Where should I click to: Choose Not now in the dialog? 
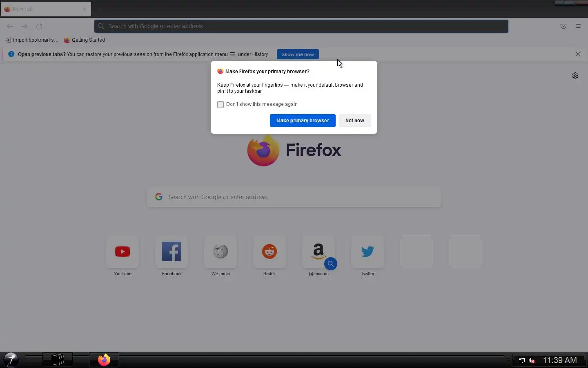pos(354,121)
